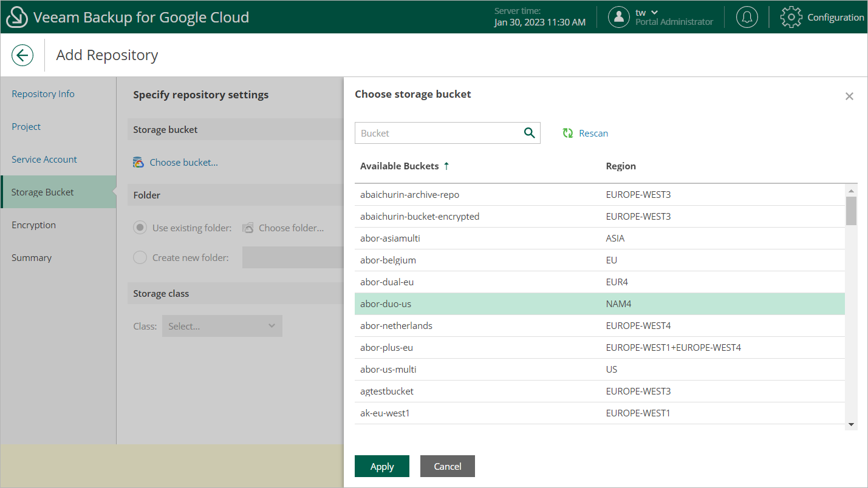Click the Bucket search input field
The height and width of the screenshot is (488, 868).
437,134
